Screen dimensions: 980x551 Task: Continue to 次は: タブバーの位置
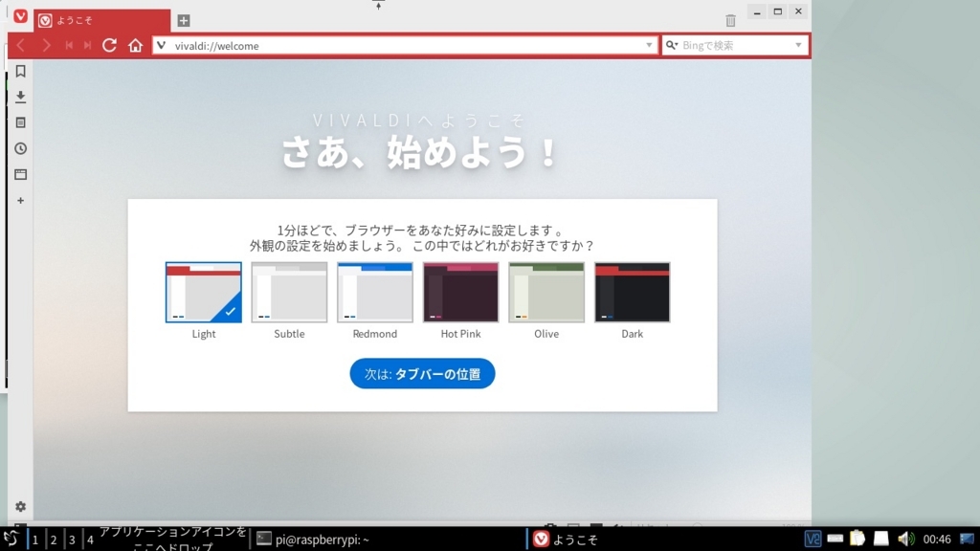tap(422, 374)
